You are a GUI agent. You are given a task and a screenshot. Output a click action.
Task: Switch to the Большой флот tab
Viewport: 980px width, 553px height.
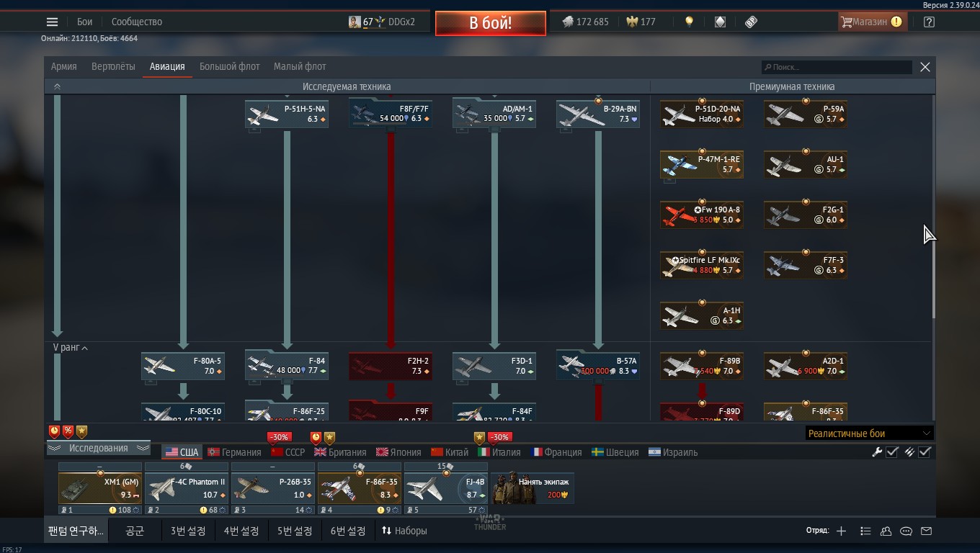pos(229,66)
